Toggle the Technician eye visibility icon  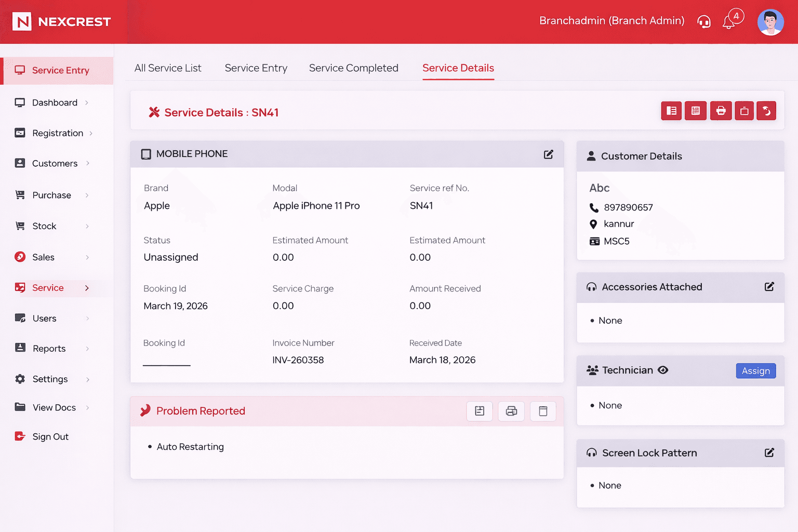(x=663, y=370)
